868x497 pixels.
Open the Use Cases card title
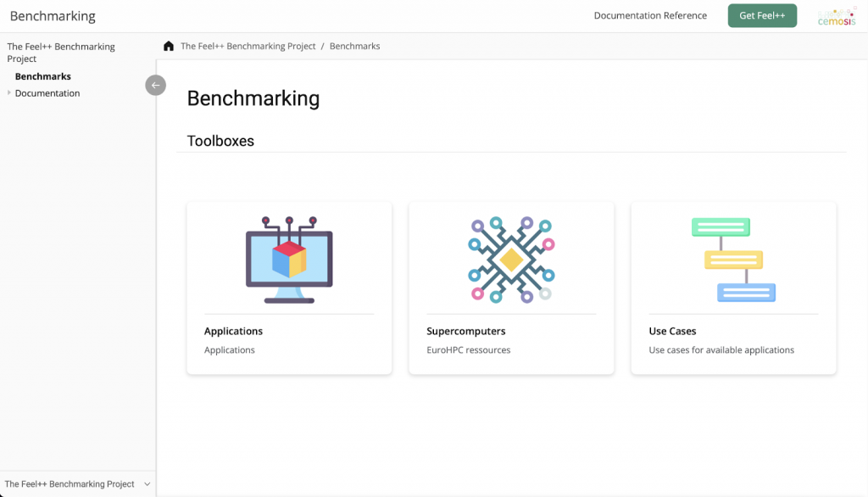click(672, 331)
